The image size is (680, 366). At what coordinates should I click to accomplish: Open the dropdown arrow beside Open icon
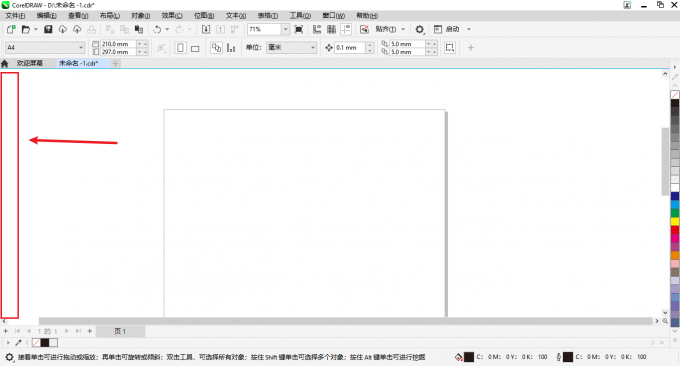[x=36, y=29]
